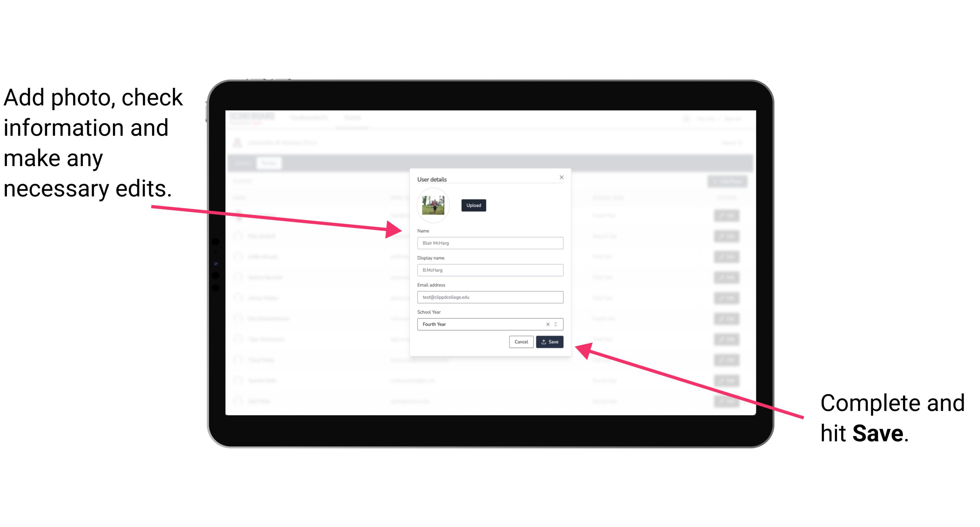The width and height of the screenshot is (980, 527).
Task: Clear the current School Year selection
Action: (x=547, y=324)
